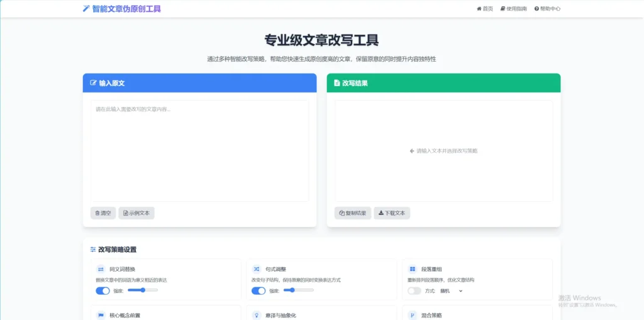Click the 句式调整 strategy title
Image resolution: width=644 pixels, height=320 pixels.
275,270
